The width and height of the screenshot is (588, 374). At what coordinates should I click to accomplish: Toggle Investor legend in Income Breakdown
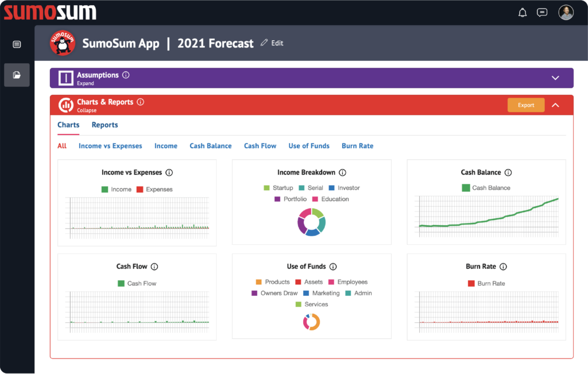pyautogui.click(x=345, y=188)
